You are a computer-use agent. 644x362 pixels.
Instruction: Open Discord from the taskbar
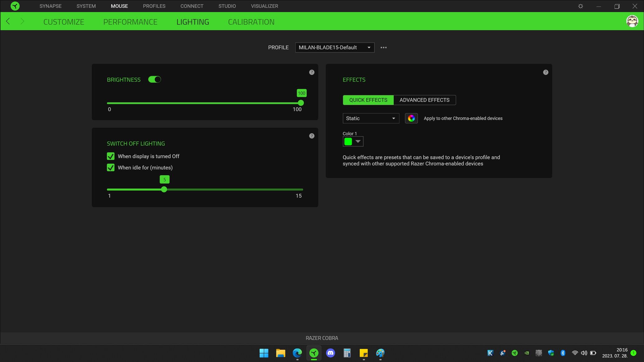point(330,353)
